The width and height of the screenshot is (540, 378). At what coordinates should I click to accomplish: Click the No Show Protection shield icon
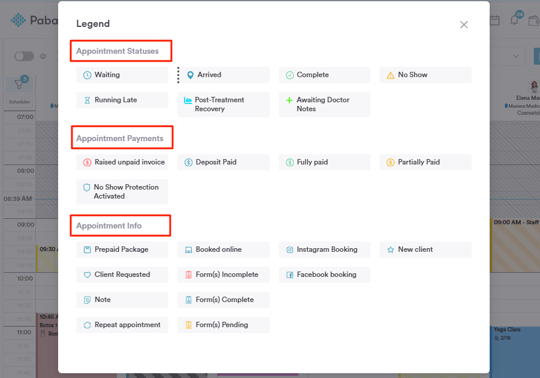click(87, 188)
